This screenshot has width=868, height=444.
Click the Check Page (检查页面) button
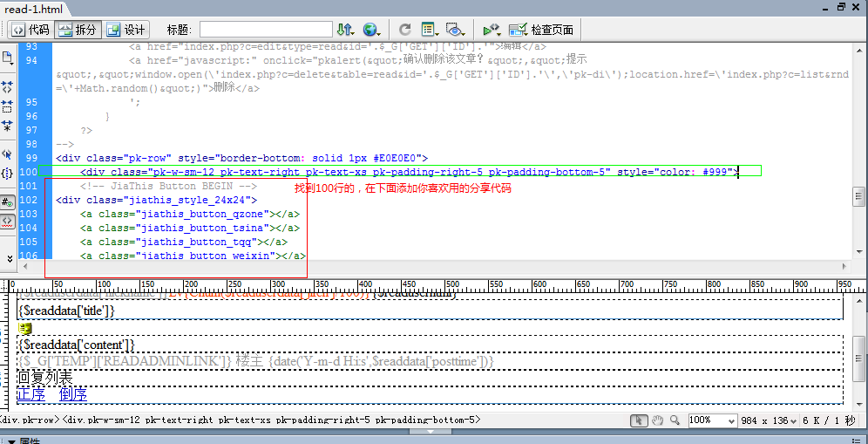pos(541,30)
